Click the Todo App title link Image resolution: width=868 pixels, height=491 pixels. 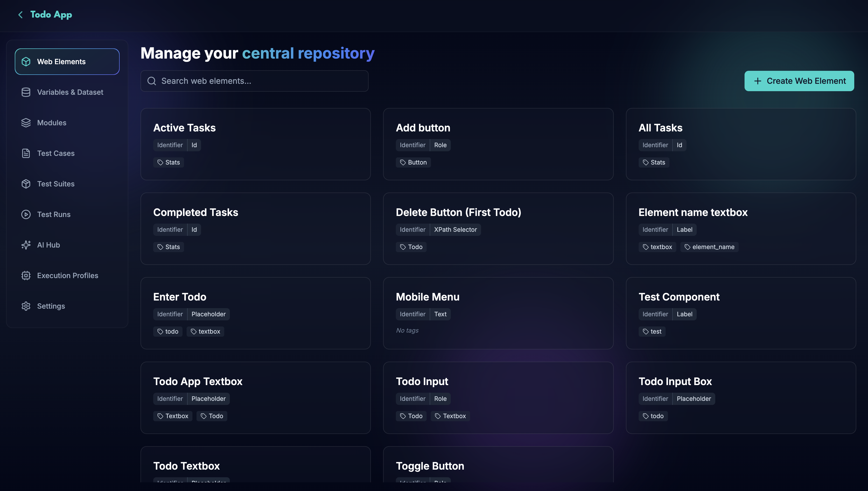(51, 15)
